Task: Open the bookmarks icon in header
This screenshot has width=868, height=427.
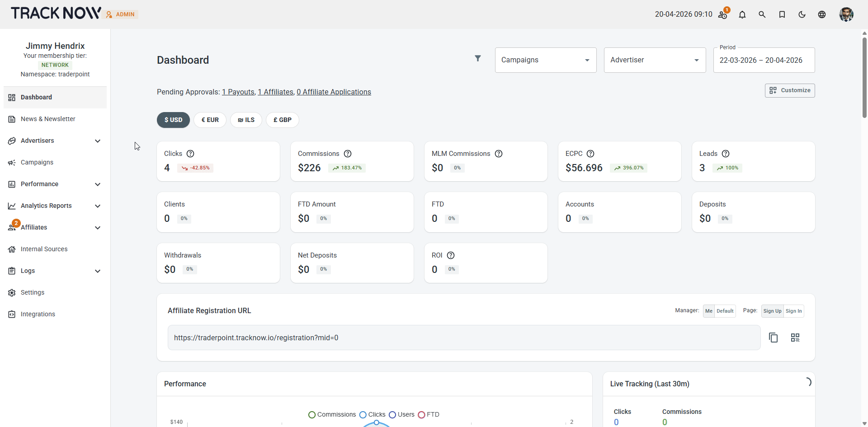Action: (782, 14)
